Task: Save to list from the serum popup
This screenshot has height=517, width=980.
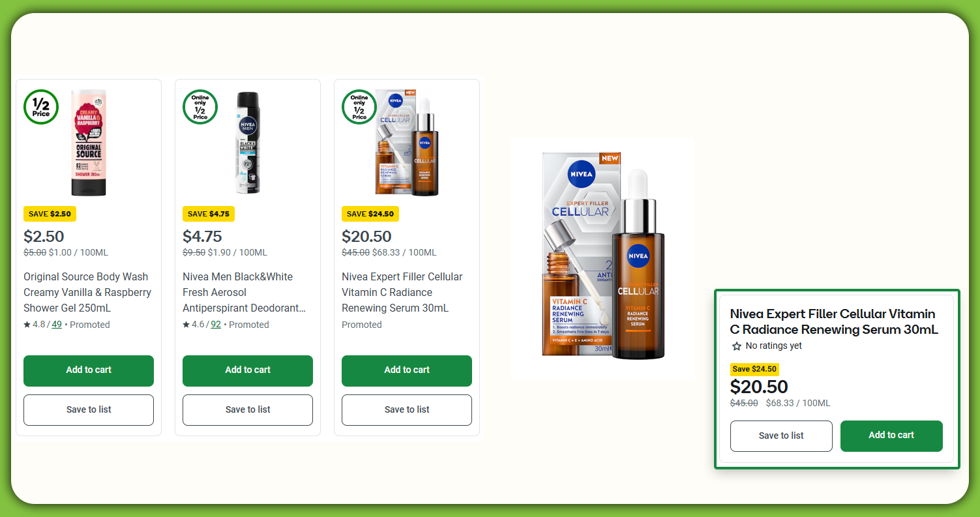Action: 781,436
